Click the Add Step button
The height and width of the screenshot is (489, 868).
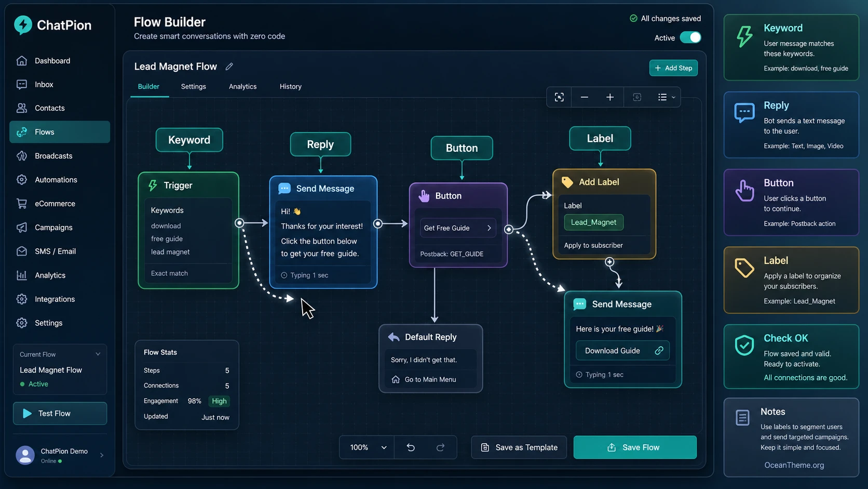tap(673, 68)
